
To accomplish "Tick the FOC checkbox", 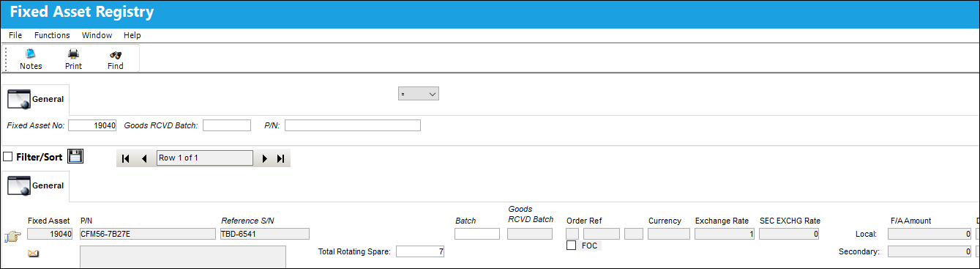I will tap(572, 246).
